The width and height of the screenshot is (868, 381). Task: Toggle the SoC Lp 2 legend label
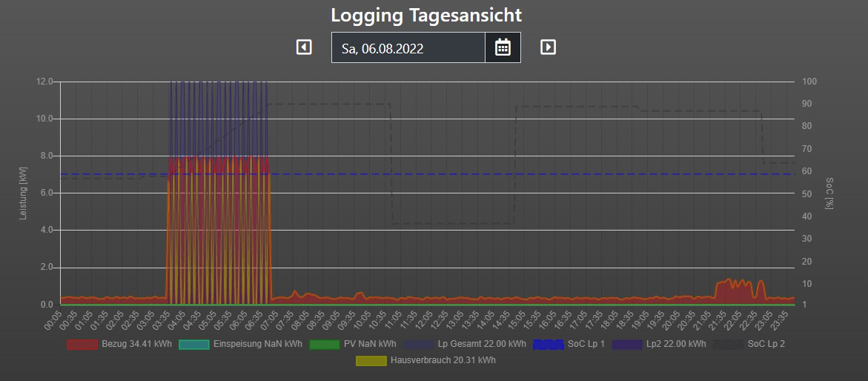[x=766, y=344]
